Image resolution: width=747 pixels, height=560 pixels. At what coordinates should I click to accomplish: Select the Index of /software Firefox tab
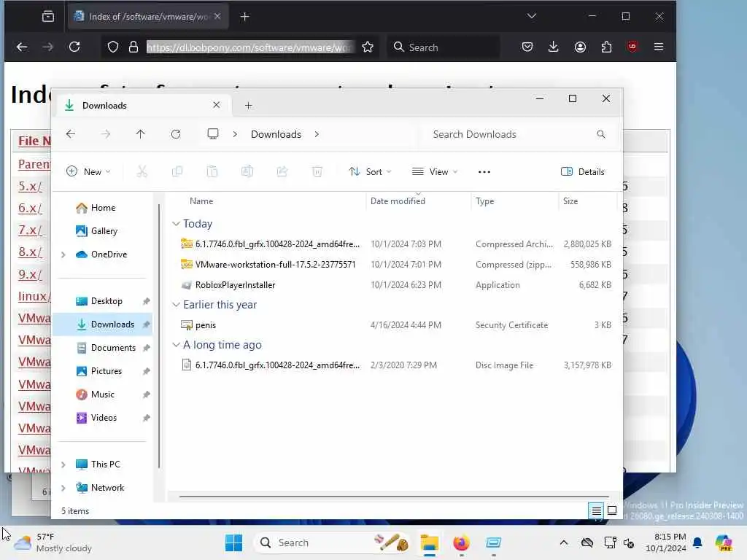pos(147,17)
